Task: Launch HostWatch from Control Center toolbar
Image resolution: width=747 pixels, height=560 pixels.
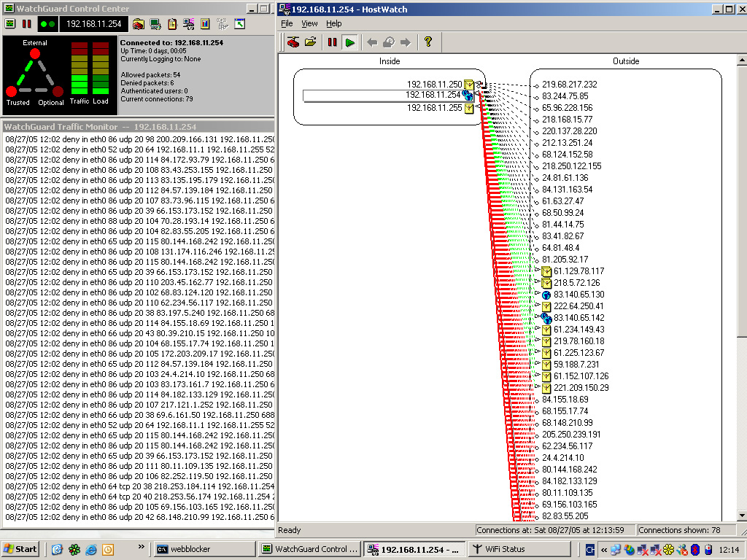Action: 189,24
